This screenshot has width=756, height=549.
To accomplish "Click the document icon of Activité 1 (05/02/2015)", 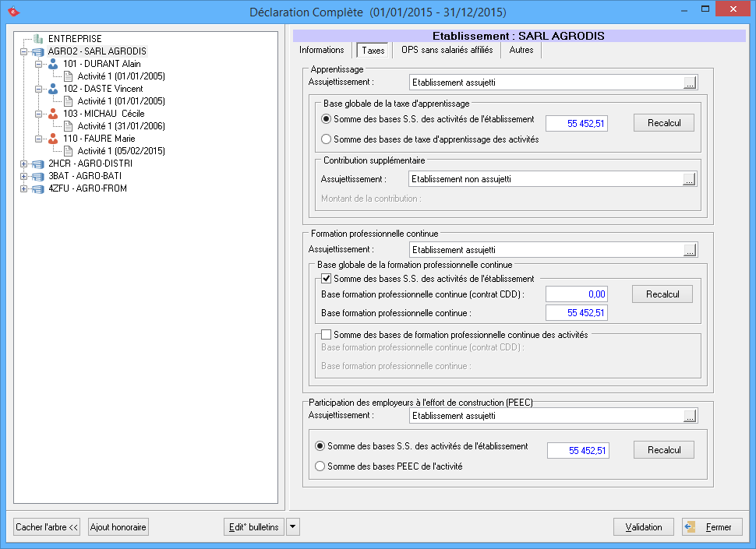I will pos(68,151).
